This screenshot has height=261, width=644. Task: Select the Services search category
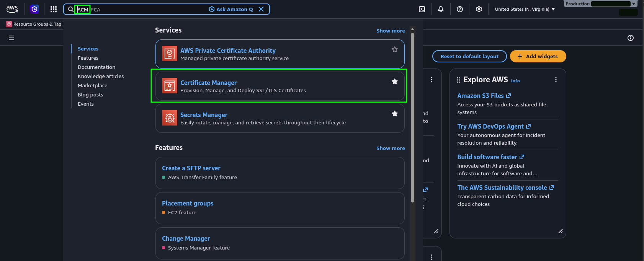pyautogui.click(x=88, y=49)
